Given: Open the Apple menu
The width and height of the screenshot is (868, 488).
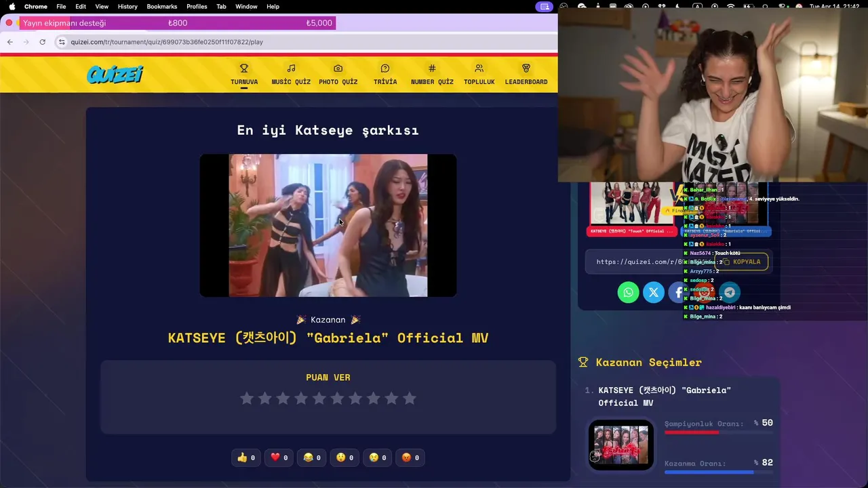Looking at the screenshot, I should pyautogui.click(x=12, y=6).
